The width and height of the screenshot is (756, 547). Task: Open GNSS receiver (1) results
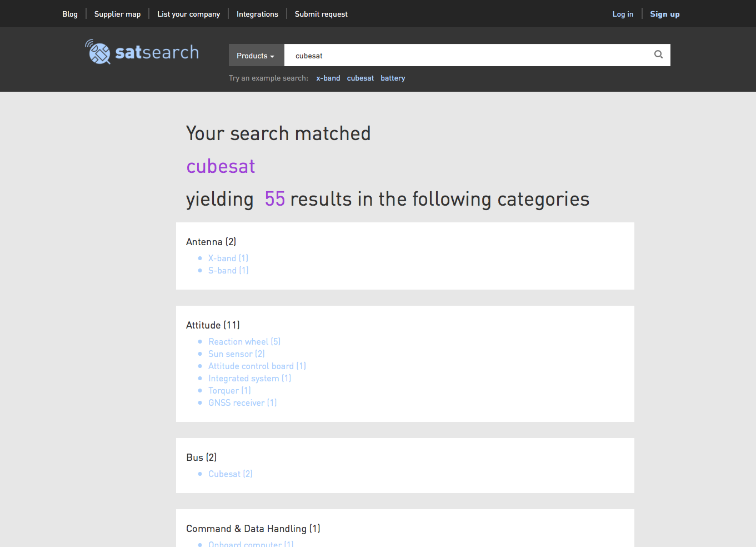[x=243, y=402]
